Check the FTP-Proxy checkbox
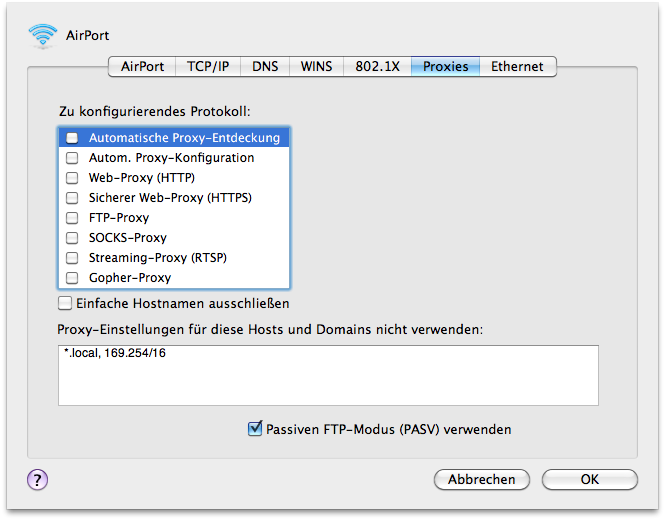Screen dimensions: 665x520 pyautogui.click(x=72, y=218)
